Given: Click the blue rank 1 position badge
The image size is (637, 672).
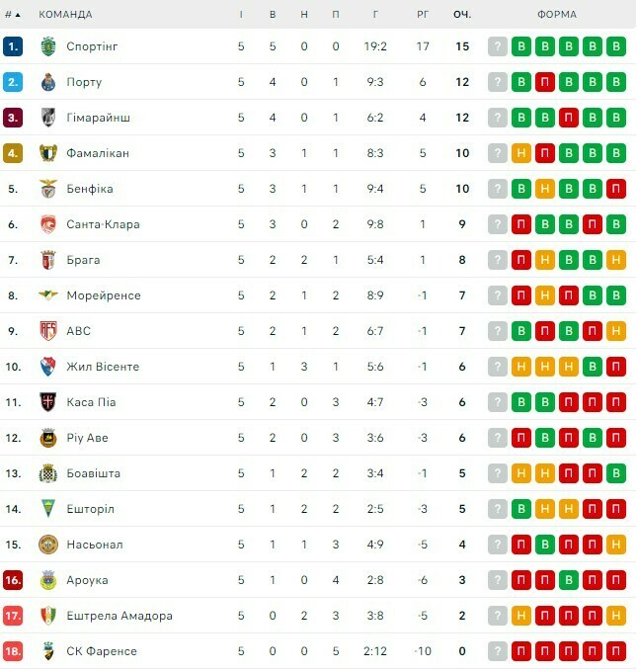Looking at the screenshot, I should tap(13, 46).
